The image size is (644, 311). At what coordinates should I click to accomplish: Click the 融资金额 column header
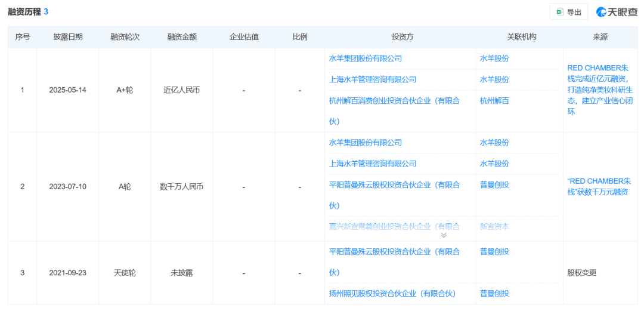[181, 37]
